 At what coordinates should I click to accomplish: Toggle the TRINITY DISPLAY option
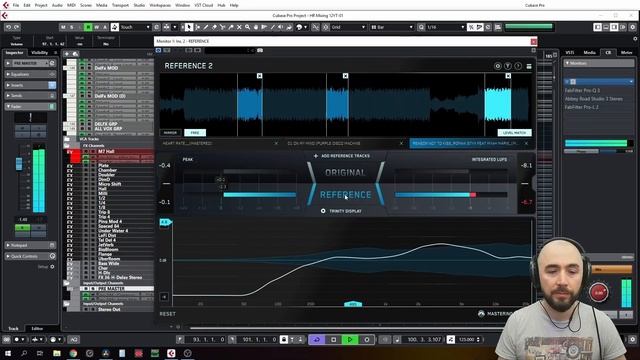tap(341, 211)
